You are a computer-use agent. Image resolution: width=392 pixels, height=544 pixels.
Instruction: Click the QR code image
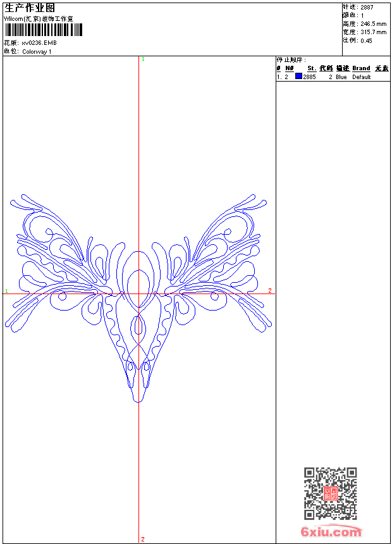point(330,493)
